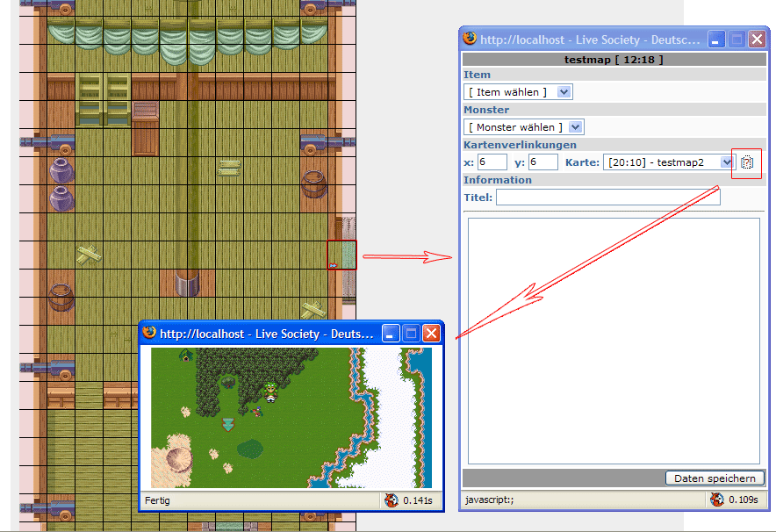Select the highlighted exit tile on ship map

(341, 255)
